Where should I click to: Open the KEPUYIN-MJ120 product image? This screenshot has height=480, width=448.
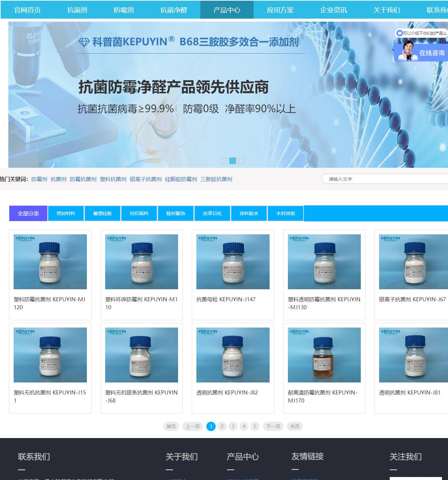50,262
